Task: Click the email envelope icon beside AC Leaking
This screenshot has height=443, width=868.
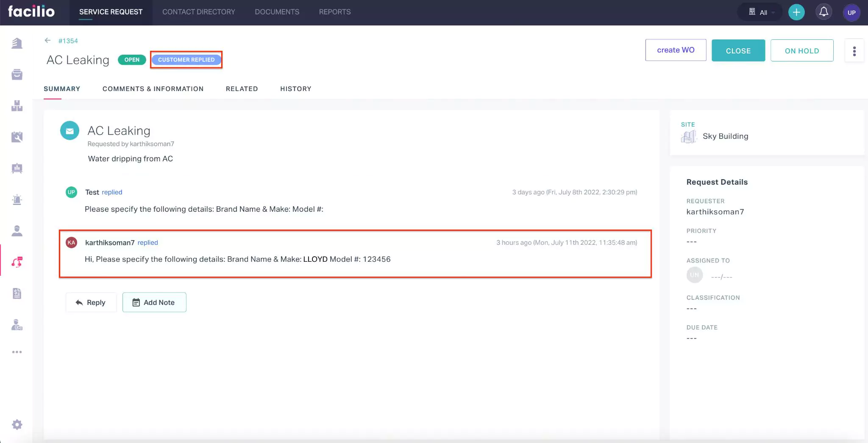Action: pos(70,131)
